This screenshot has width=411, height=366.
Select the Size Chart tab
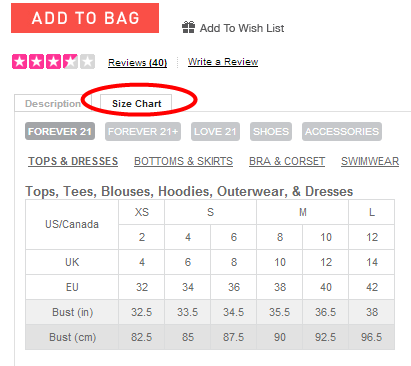pyautogui.click(x=136, y=104)
